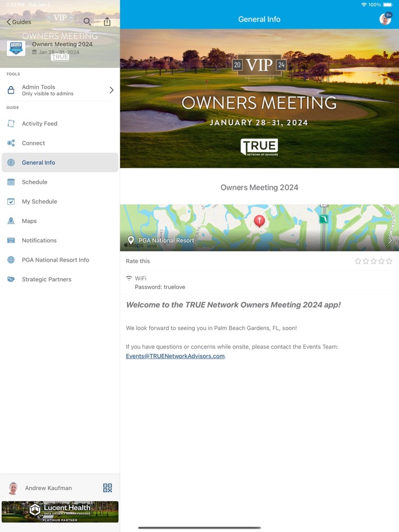The width and height of the screenshot is (399, 532).
Task: Click the Notifications envelope icon
Action: pyautogui.click(x=11, y=240)
